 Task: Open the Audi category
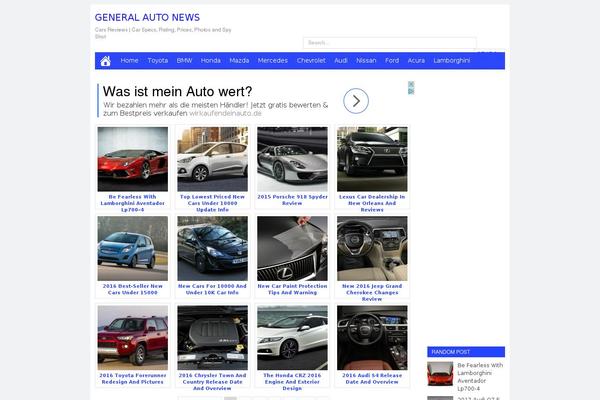341,60
